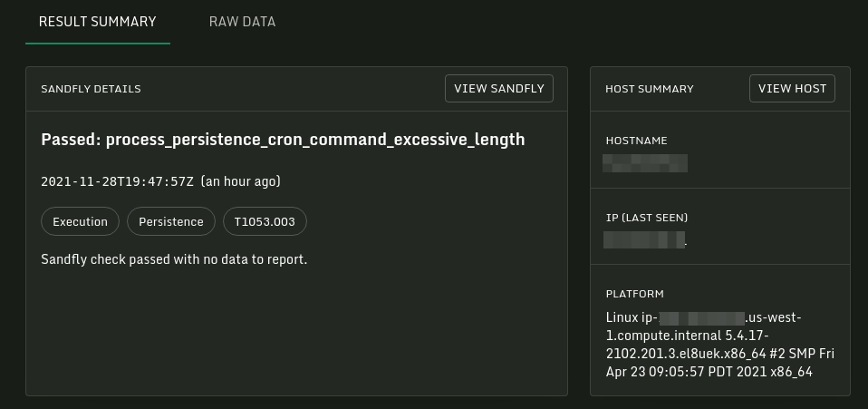Click the Linux platform kernel description text
Viewport: 868px width, 409px height.
(x=720, y=345)
